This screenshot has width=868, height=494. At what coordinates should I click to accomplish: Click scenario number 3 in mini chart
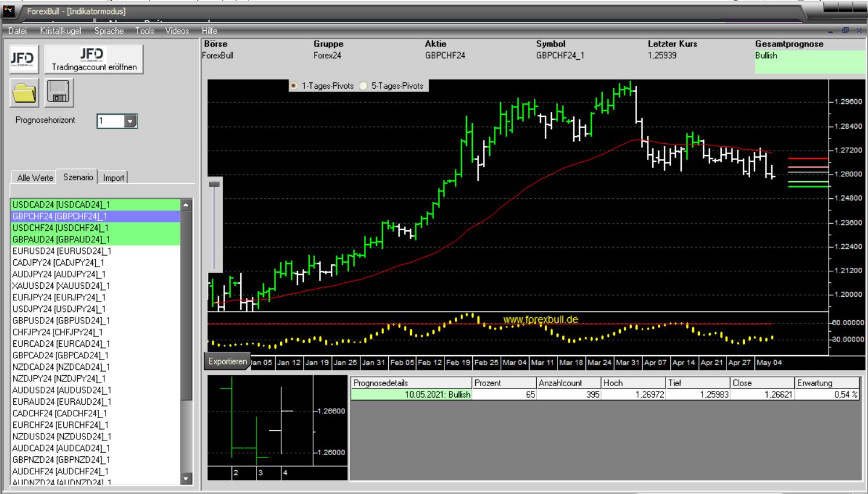(x=261, y=473)
